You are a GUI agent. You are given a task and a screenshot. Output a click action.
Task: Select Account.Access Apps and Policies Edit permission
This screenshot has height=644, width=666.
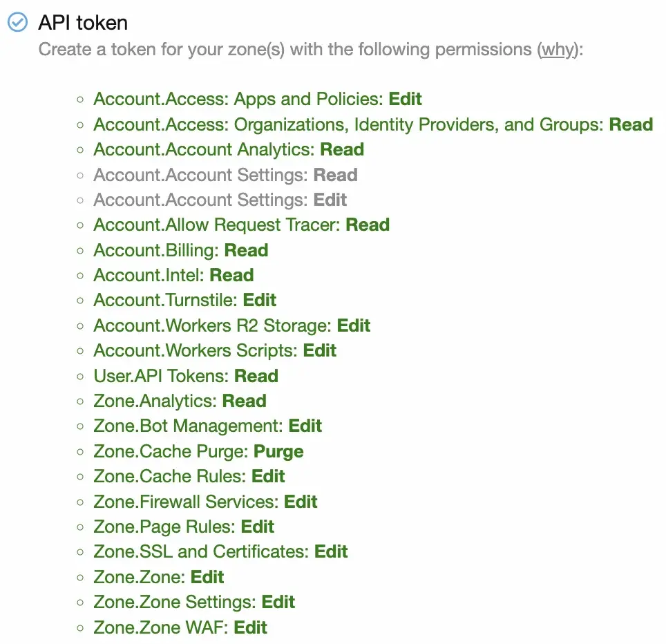257,100
